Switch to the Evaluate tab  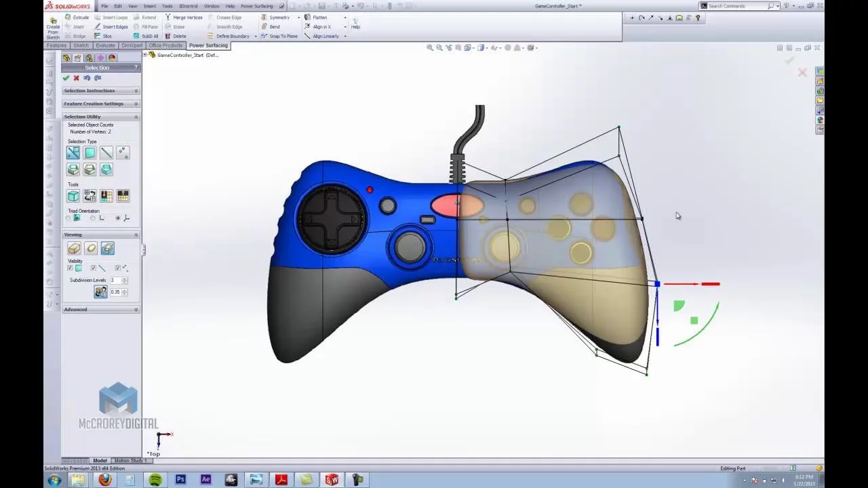click(105, 45)
